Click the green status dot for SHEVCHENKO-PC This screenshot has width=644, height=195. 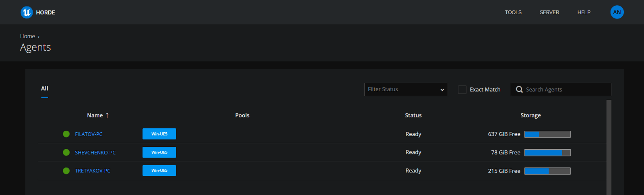[66, 152]
